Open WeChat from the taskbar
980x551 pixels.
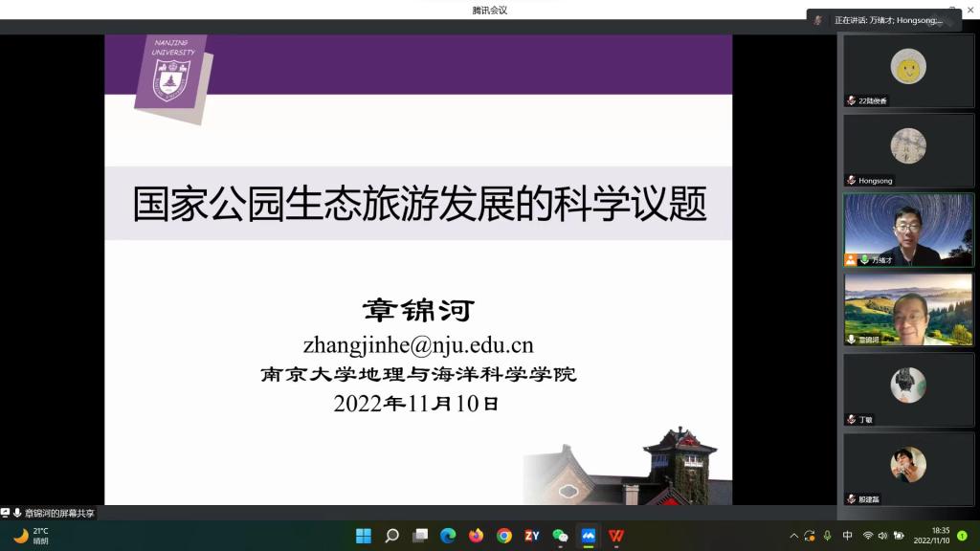point(561,536)
